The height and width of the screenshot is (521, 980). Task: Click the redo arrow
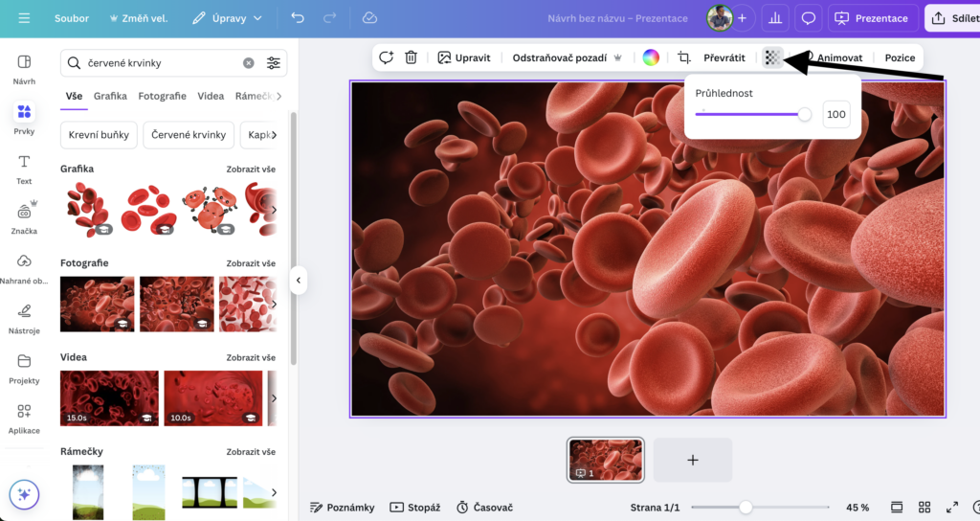click(329, 18)
